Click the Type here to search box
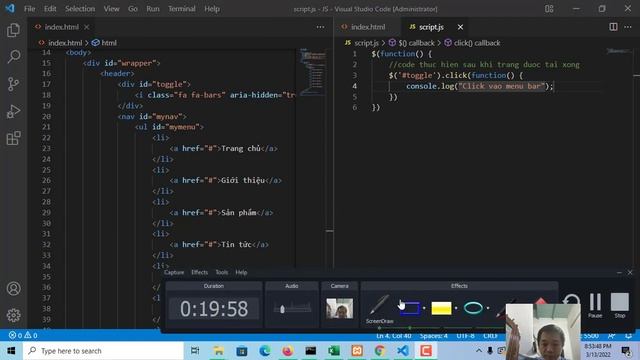The width and height of the screenshot is (640, 360). click(x=104, y=351)
